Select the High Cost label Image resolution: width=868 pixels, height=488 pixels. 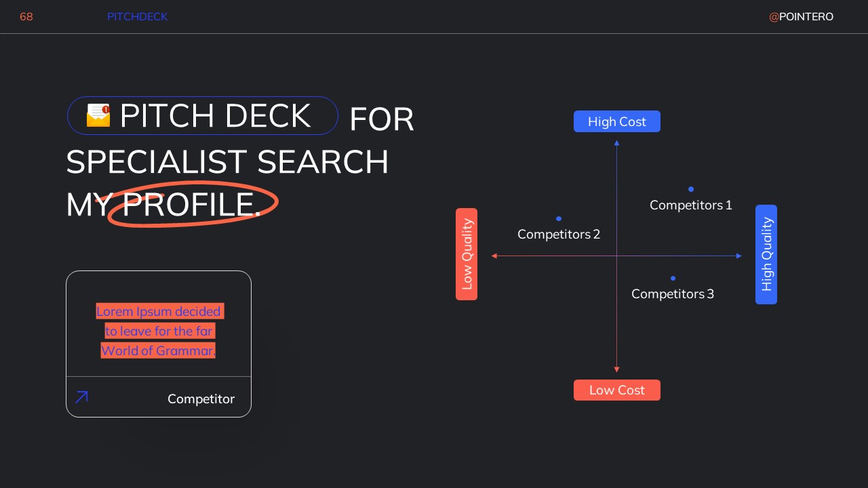(x=616, y=122)
